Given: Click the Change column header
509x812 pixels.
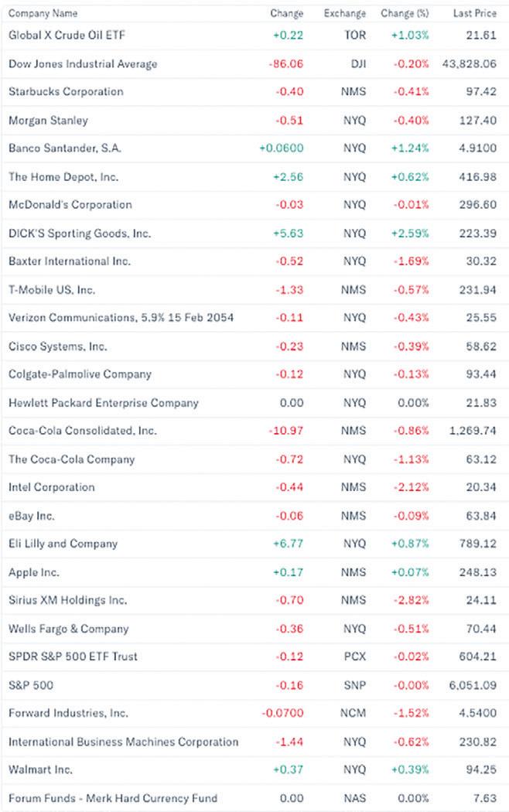Looking at the screenshot, I should pyautogui.click(x=286, y=14).
